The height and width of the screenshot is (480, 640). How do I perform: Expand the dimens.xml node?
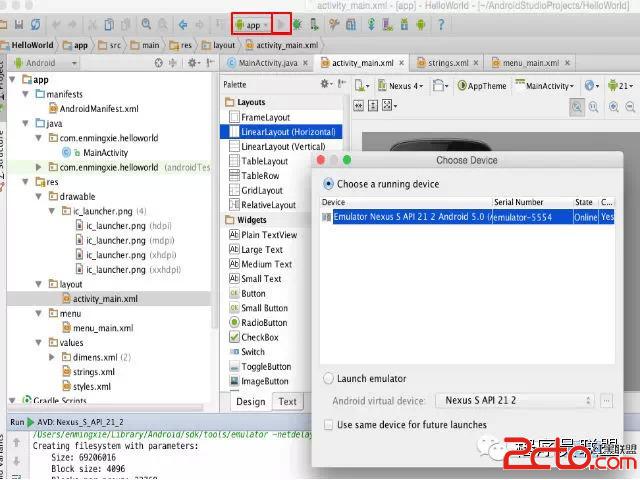click(52, 357)
